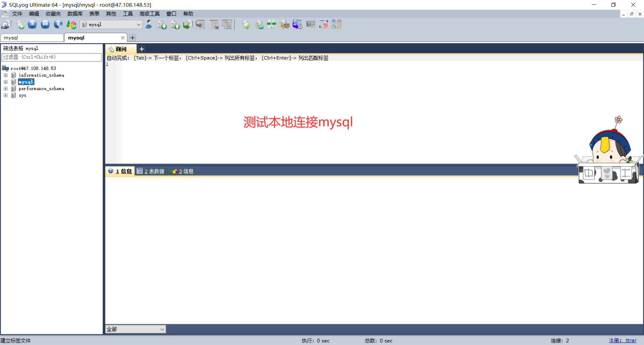Switch to the first mysql connection tab
The height and width of the screenshot is (345, 644).
point(32,38)
